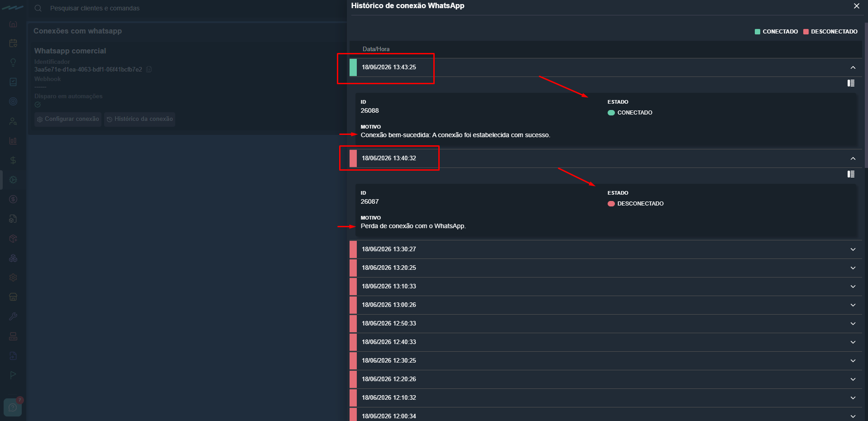Click the CONECTADO legend green swatch
The image size is (868, 421).
758,32
